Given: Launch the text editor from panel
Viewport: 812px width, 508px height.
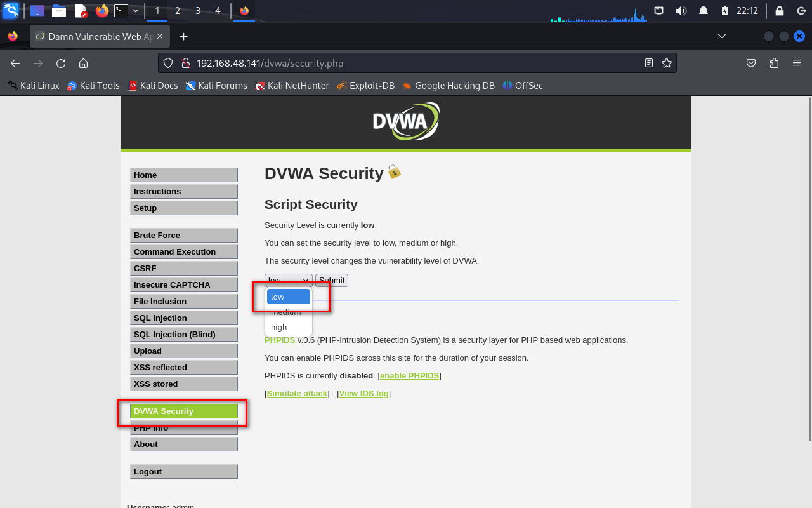Looking at the screenshot, I should pos(81,11).
